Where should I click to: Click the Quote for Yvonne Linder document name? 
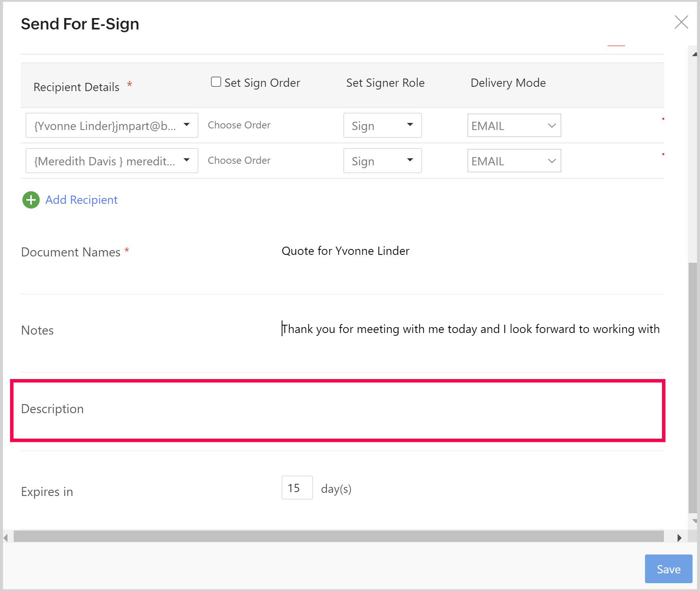pos(345,251)
